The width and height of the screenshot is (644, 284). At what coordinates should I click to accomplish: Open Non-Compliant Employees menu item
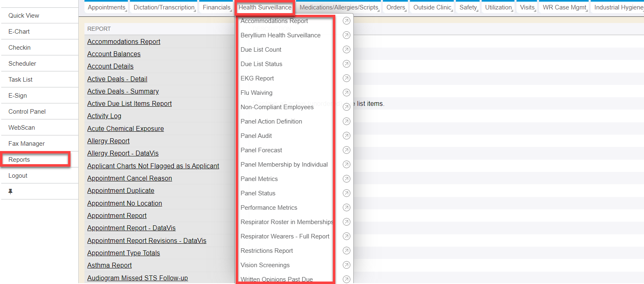click(x=277, y=107)
